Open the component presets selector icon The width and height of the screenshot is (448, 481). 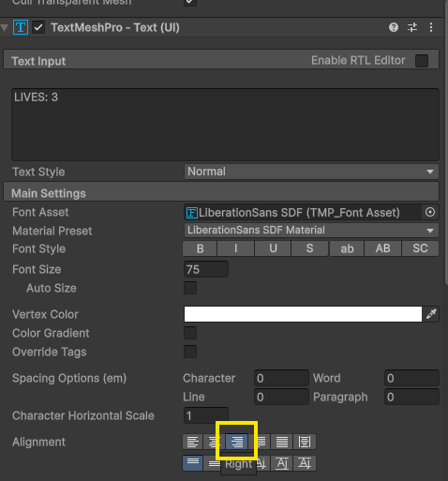pos(412,27)
